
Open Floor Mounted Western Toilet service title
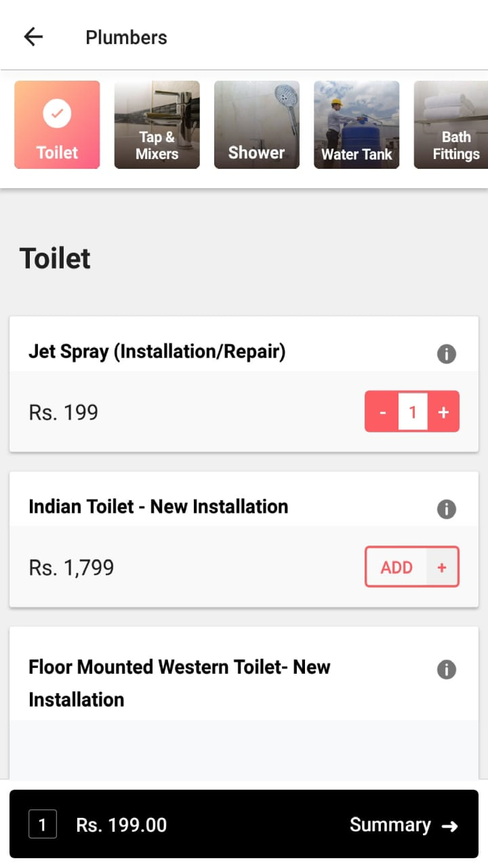pyautogui.click(x=179, y=682)
